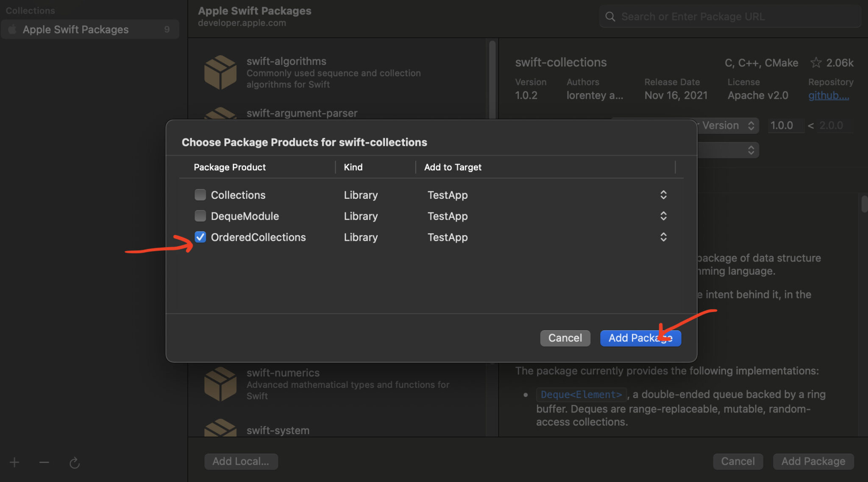
Task: Click the blue Add Package button
Action: tap(640, 338)
